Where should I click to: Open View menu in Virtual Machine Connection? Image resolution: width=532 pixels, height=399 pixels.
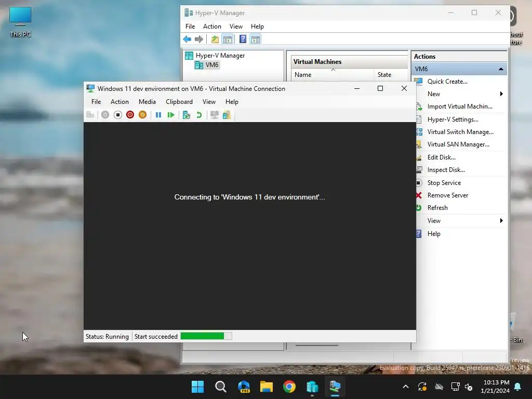(209, 102)
